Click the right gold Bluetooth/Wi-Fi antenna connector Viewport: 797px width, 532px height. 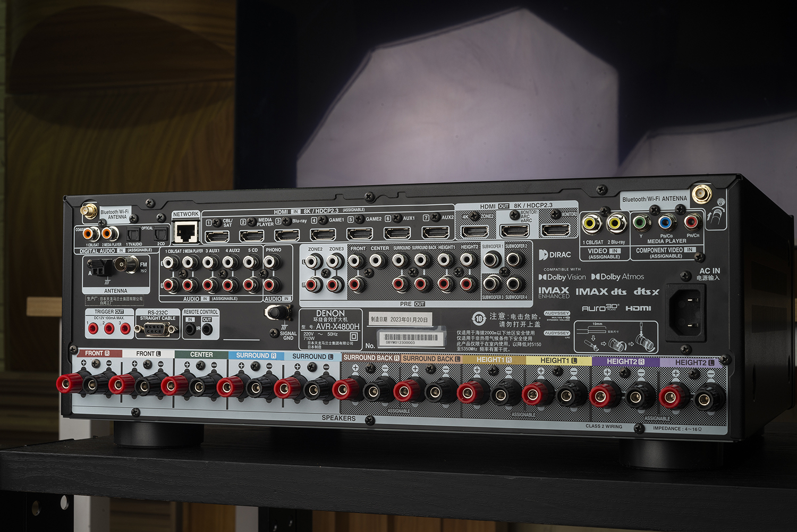701,194
